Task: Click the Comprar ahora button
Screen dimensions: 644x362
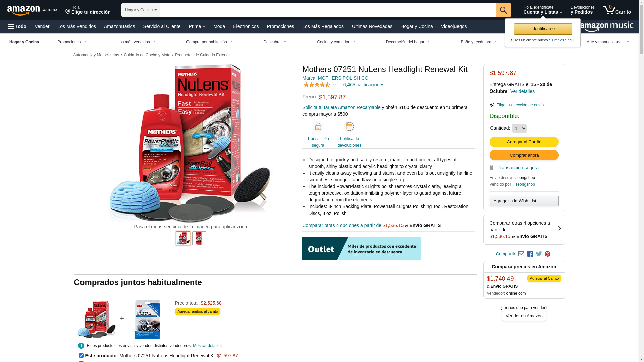Action: click(x=524, y=155)
